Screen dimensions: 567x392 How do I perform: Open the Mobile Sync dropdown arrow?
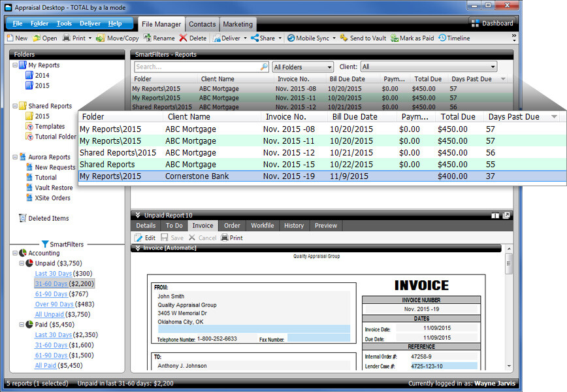click(x=334, y=38)
